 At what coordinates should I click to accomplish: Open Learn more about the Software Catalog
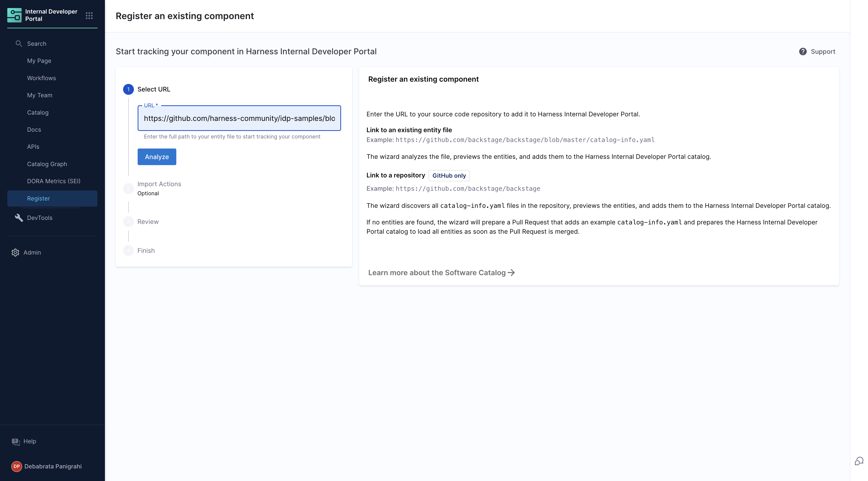(x=437, y=273)
